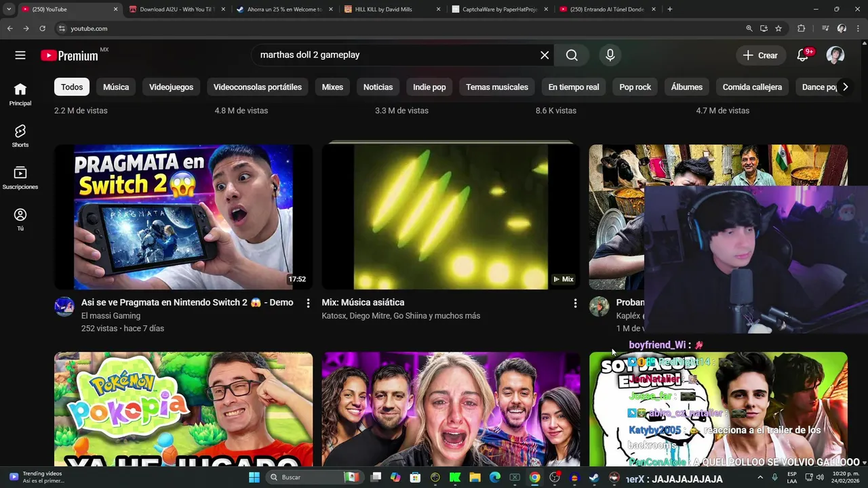
Task: Open Shorts from the sidebar
Action: (20, 136)
